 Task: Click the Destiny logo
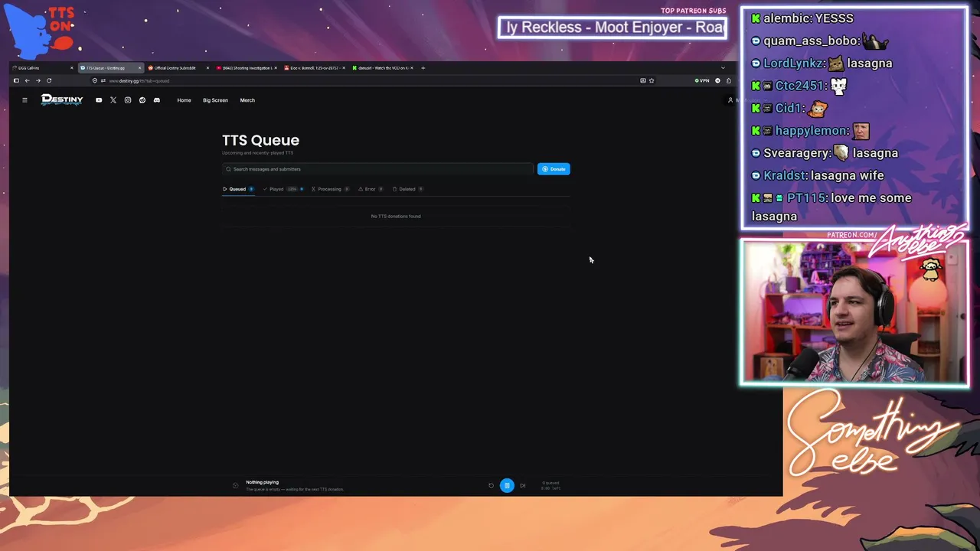[62, 99]
